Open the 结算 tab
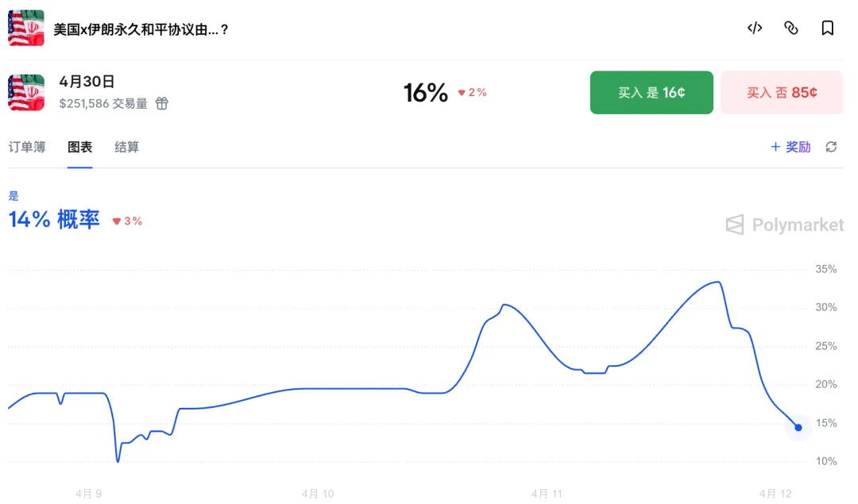Image resolution: width=858 pixels, height=504 pixels. 126,147
